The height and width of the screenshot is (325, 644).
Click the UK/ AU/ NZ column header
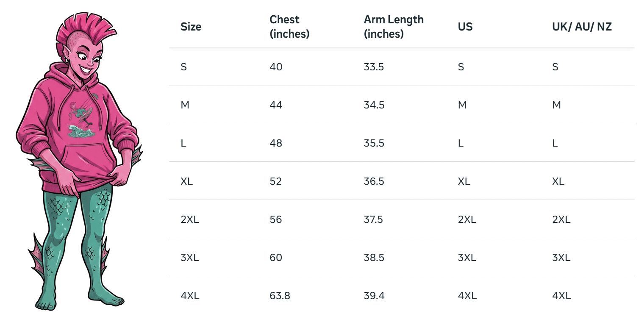pyautogui.click(x=582, y=27)
